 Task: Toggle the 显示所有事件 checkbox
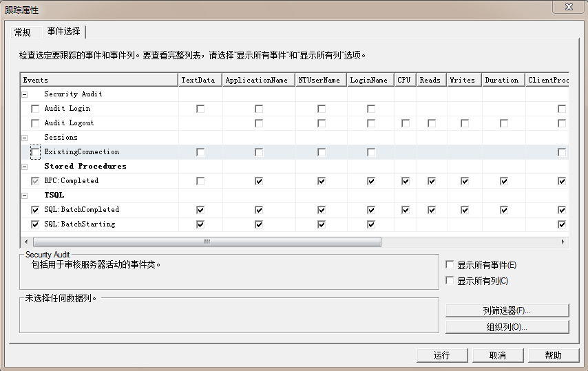pos(450,265)
